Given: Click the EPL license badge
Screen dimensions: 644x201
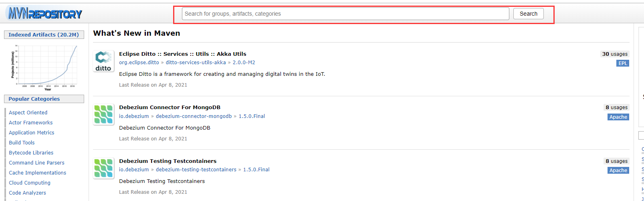Looking at the screenshot, I should pos(623,63).
